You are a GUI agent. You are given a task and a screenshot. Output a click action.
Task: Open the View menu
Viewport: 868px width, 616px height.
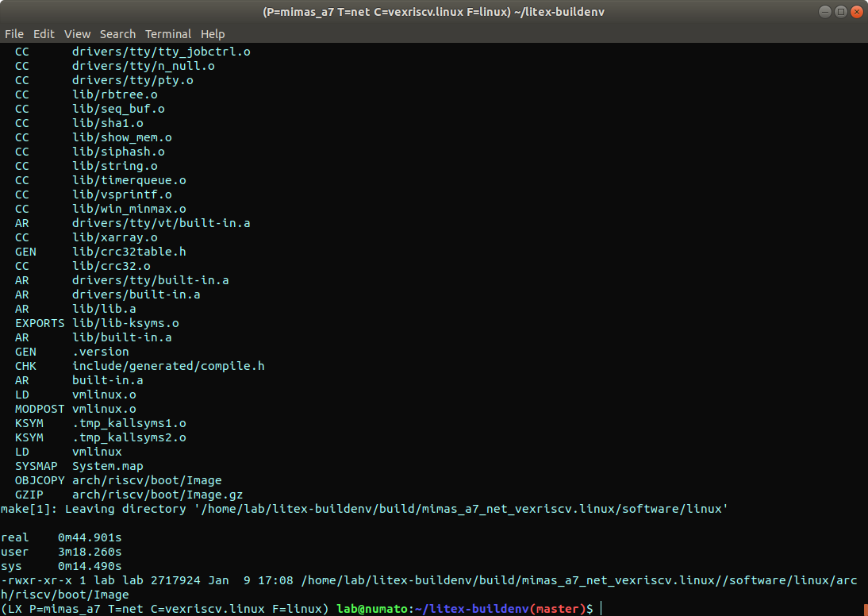pos(77,34)
